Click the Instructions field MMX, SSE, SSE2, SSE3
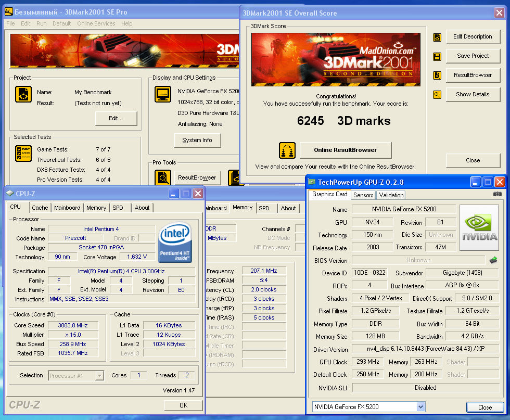This screenshot has height=420, width=510. [121, 299]
